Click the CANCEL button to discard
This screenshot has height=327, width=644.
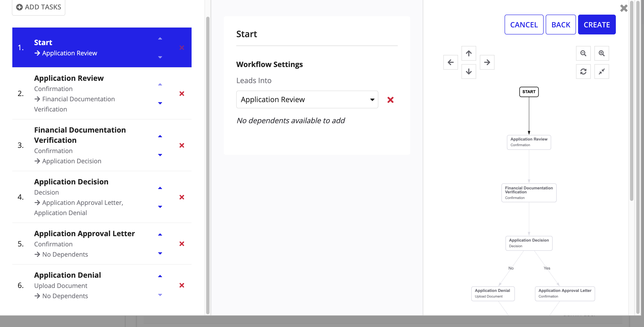tap(524, 24)
